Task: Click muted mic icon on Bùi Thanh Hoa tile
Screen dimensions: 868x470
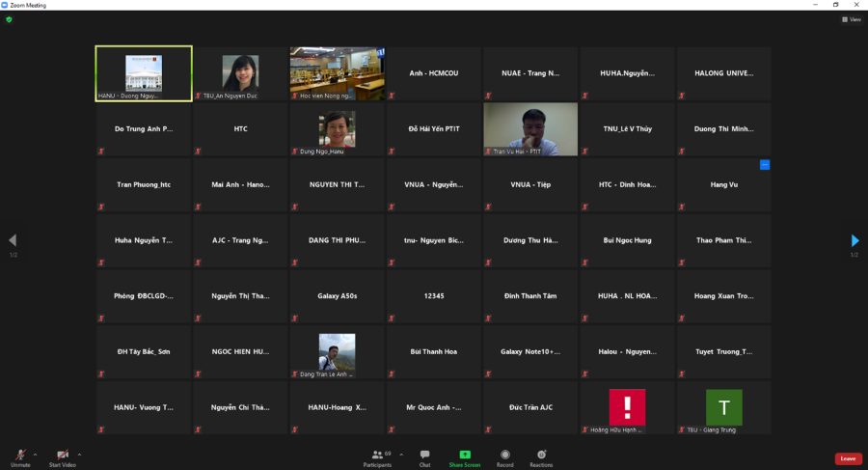Action: 392,374
